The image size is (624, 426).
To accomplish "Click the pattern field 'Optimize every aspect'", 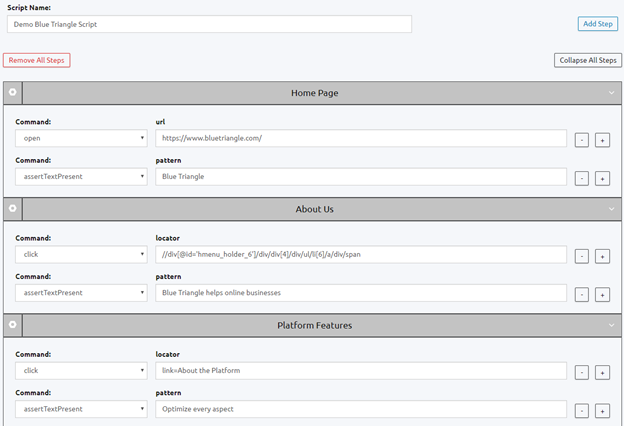I will [x=361, y=409].
